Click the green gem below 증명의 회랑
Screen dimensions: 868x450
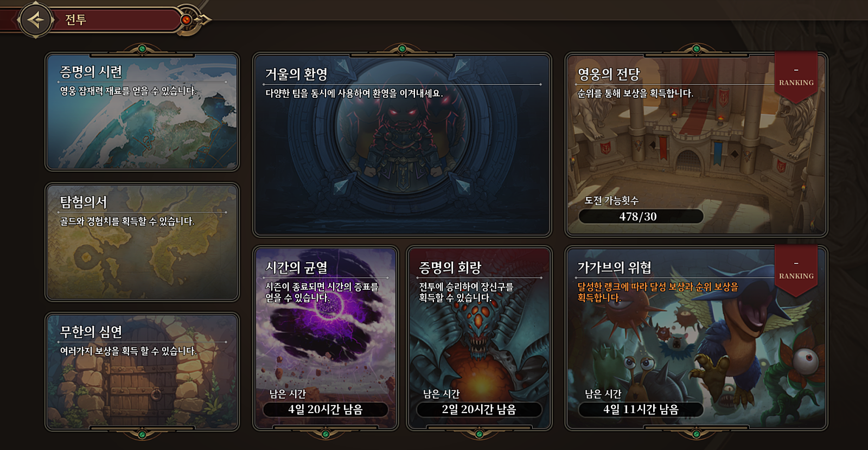(x=479, y=434)
